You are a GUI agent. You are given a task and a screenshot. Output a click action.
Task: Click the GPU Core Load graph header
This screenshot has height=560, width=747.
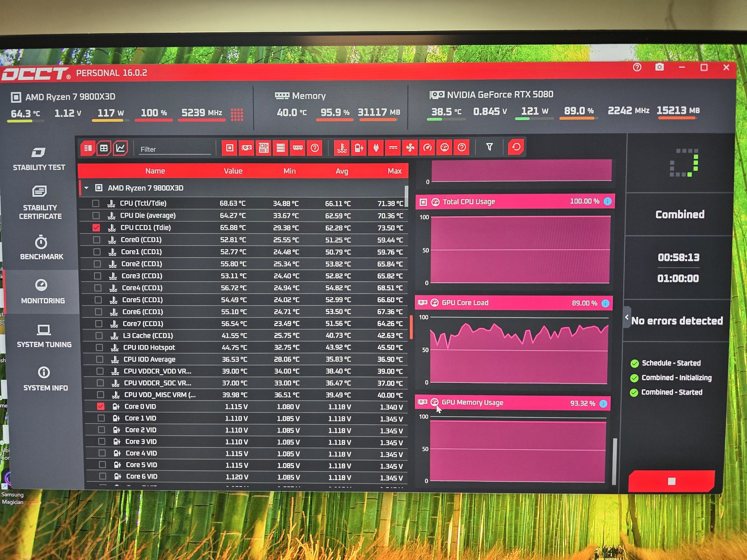[513, 303]
